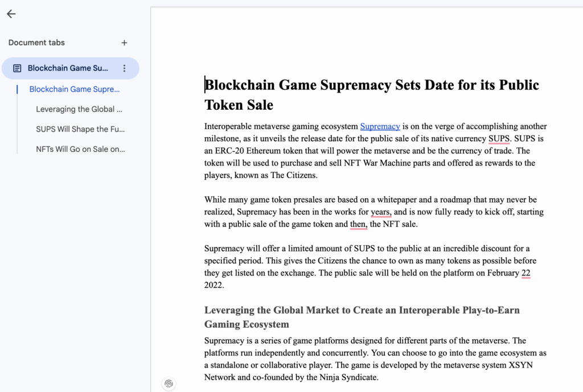Click the red-underlined number '22' in the date
Viewport: 583px width, 392px height.
525,273
